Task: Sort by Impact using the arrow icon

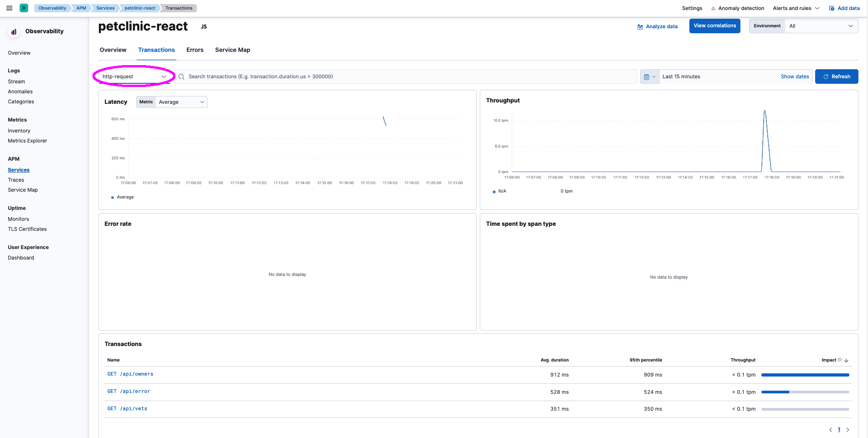Action: (846, 360)
